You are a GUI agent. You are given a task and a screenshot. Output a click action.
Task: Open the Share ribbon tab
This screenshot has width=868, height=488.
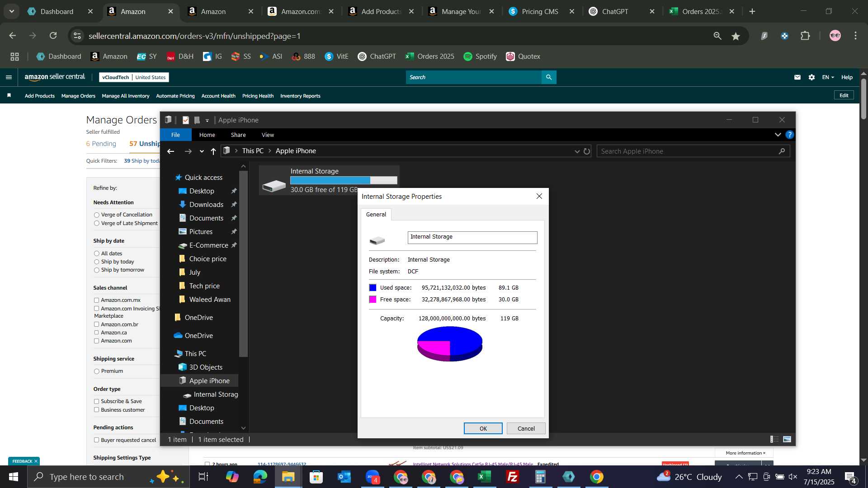click(x=238, y=135)
